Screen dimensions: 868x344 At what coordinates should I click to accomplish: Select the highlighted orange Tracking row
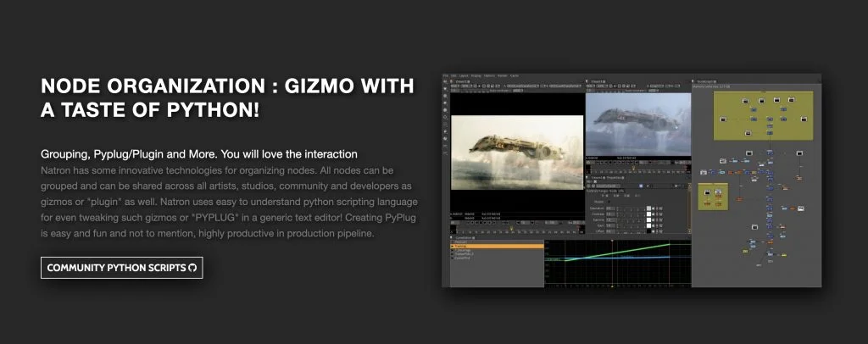[497, 246]
